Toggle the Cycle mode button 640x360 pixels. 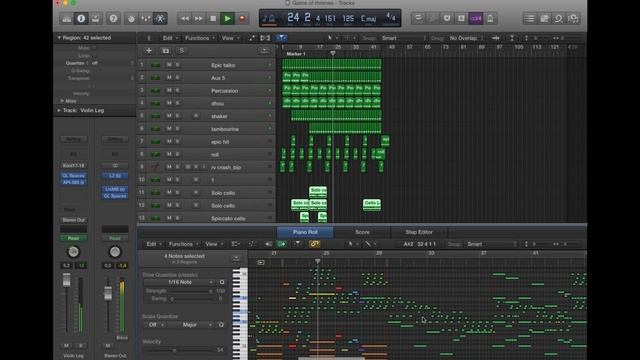coord(418,18)
